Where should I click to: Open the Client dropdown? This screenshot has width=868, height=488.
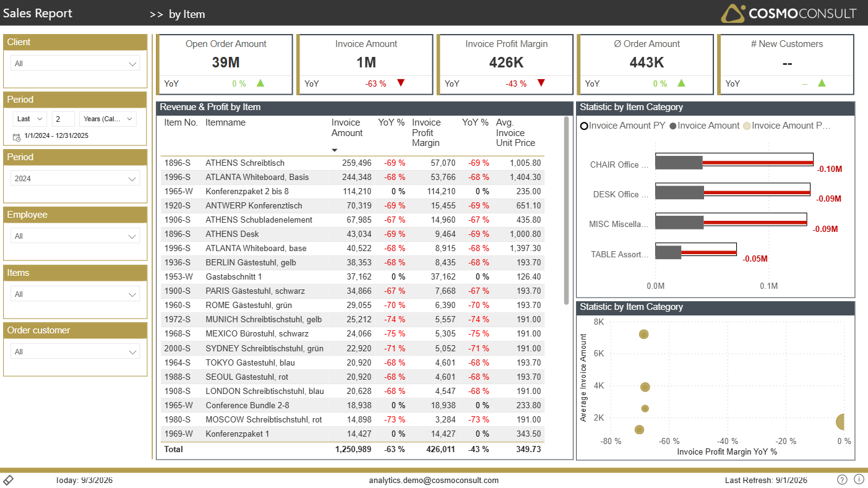point(75,63)
